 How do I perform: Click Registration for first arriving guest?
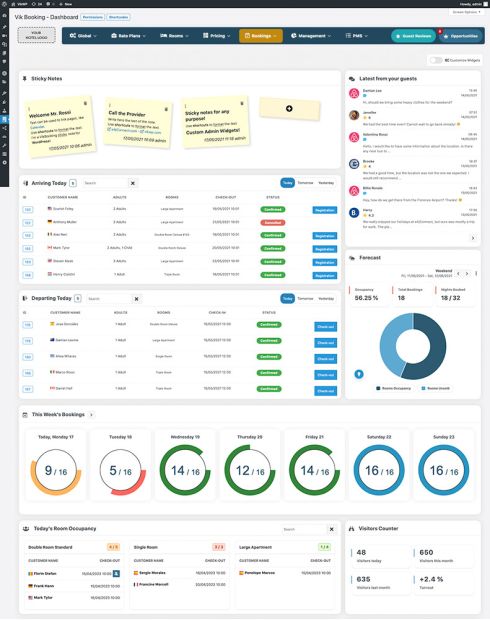[x=325, y=210]
